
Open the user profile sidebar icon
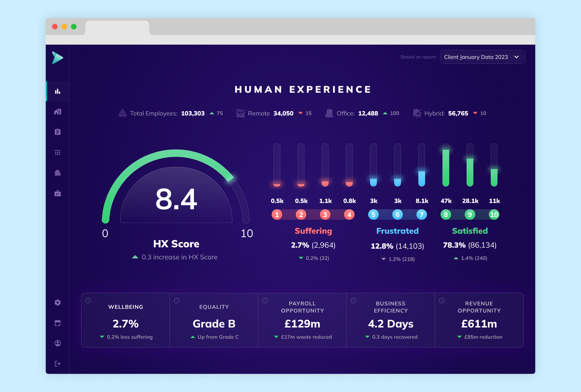[x=58, y=343]
